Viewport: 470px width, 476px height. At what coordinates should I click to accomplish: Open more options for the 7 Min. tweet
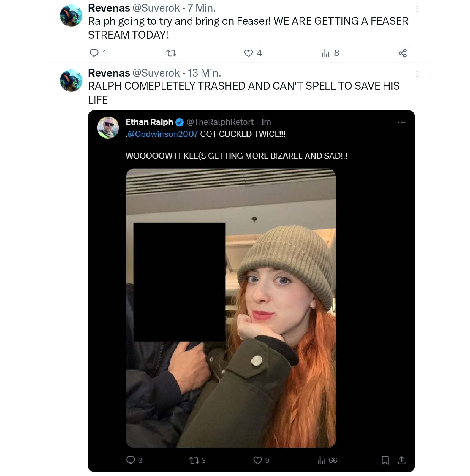coord(417,9)
